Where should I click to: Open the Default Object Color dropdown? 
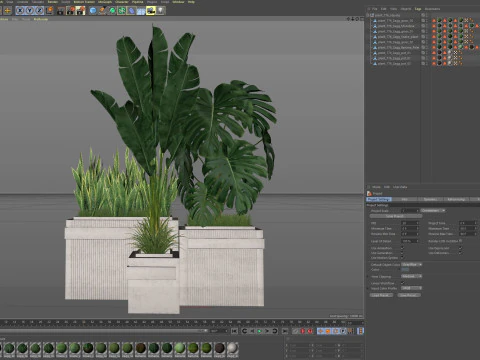[x=412, y=264]
